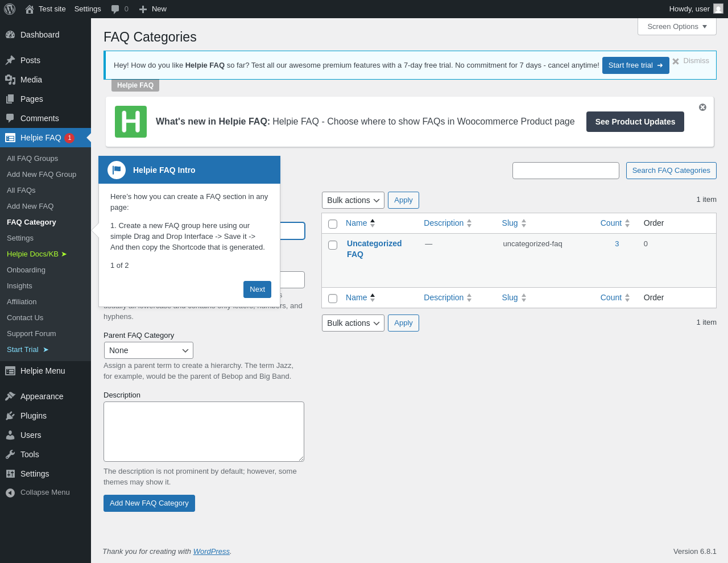The height and width of the screenshot is (563, 728).
Task: Open Add New FAQ submenu item
Action: (30, 206)
